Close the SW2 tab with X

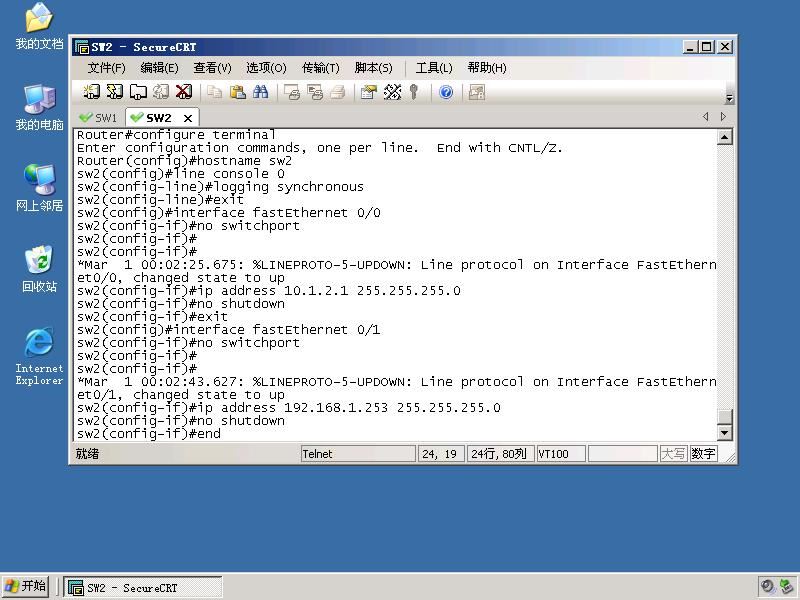[188, 118]
